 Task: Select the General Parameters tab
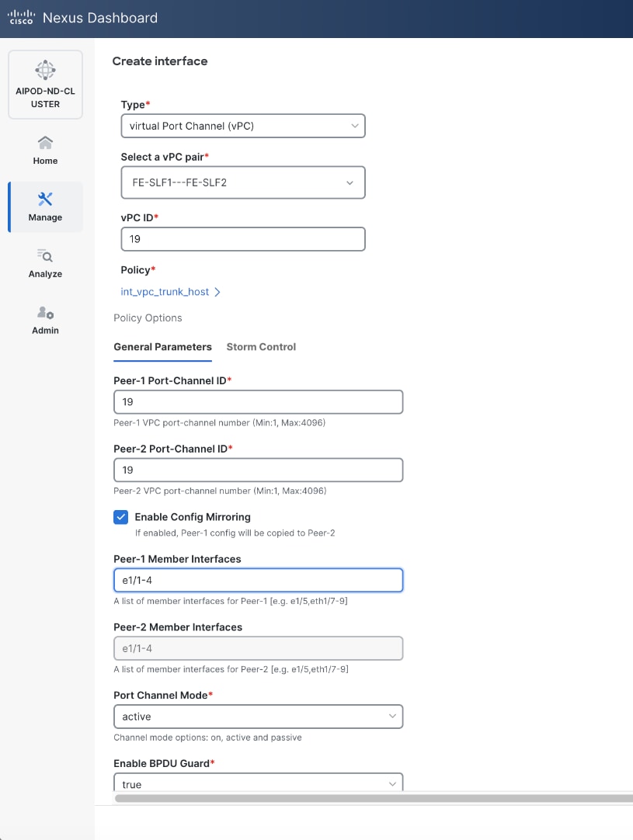162,347
